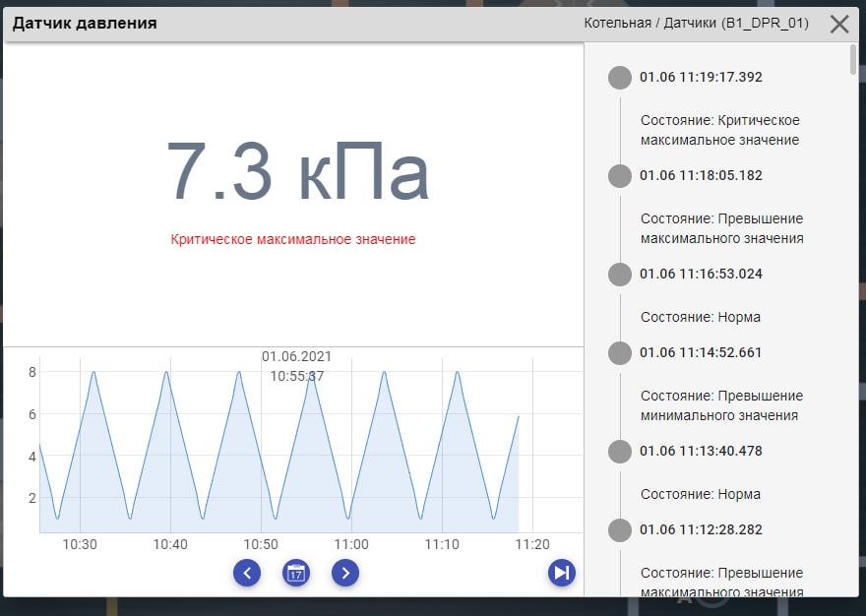Screen dimensions: 866x616
Task: Click chart x-axis label 10:50
Action: (x=261, y=544)
